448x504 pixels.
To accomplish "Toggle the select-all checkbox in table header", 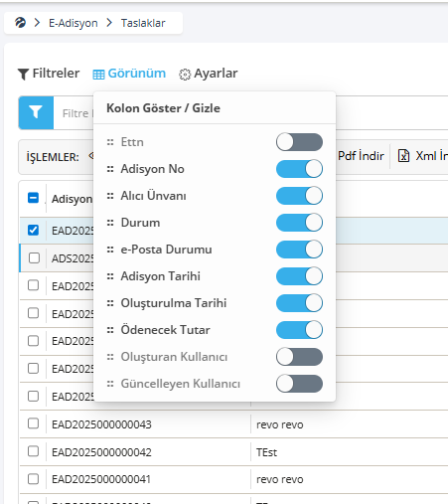I will pyautogui.click(x=33, y=198).
